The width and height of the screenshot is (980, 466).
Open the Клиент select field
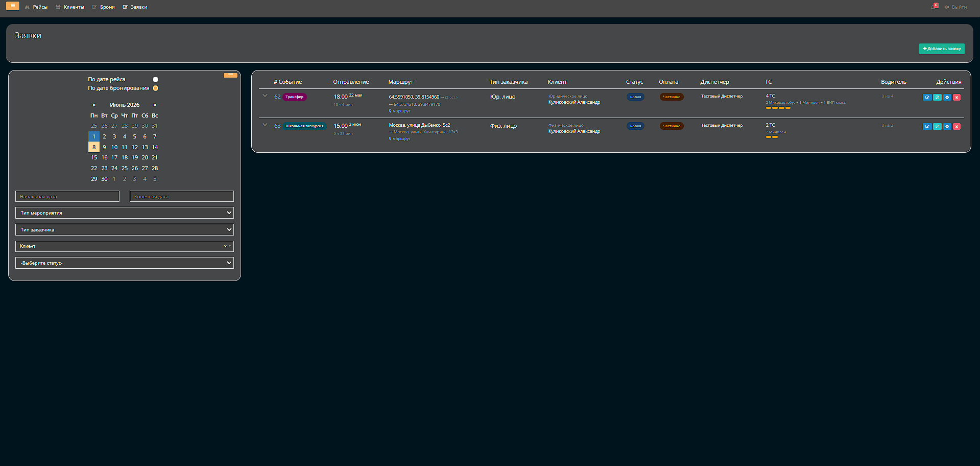125,246
